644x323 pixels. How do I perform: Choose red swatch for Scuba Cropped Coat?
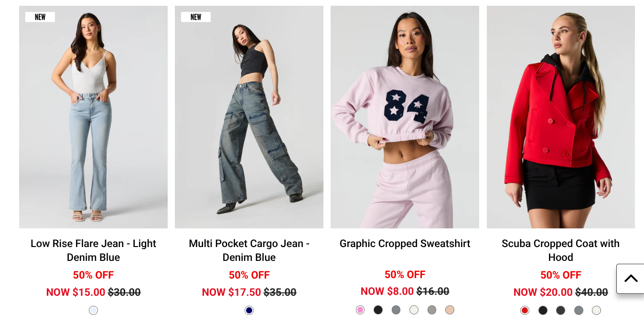point(525,310)
